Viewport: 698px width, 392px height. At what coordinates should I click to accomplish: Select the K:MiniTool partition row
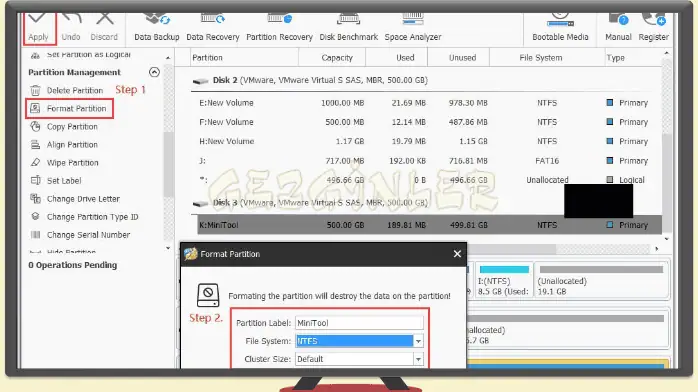click(x=429, y=225)
